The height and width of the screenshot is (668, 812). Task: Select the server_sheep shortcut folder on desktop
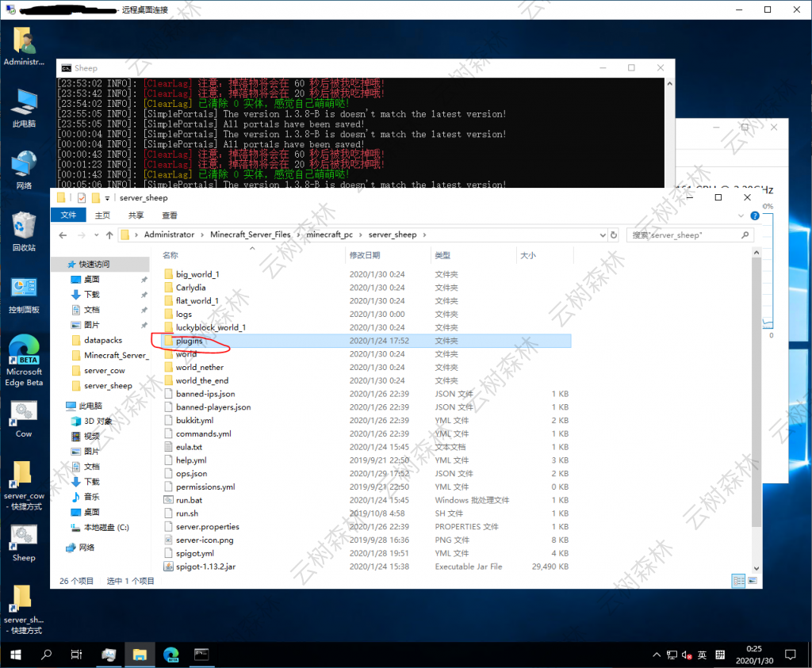24,610
